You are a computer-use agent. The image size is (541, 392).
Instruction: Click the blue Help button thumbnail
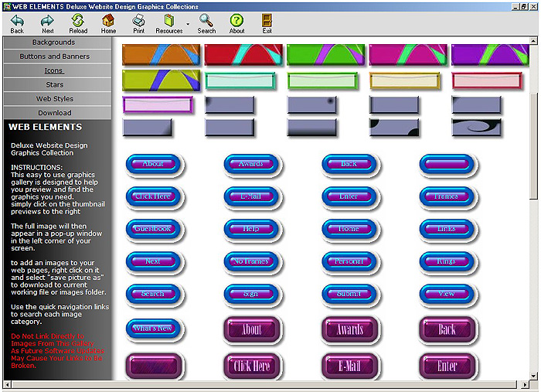(x=251, y=229)
